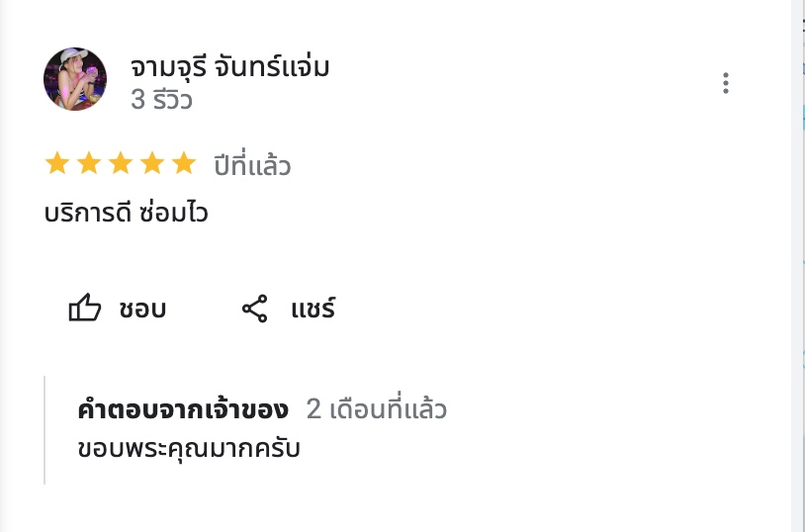Open the three-dot review options menu
Viewport: 805px width, 532px height.
726,83
